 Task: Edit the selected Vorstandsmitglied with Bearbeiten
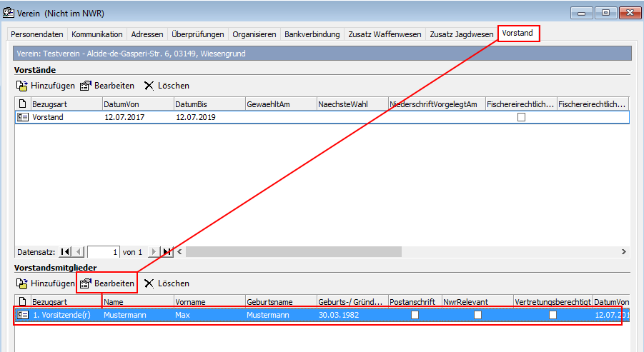click(106, 283)
